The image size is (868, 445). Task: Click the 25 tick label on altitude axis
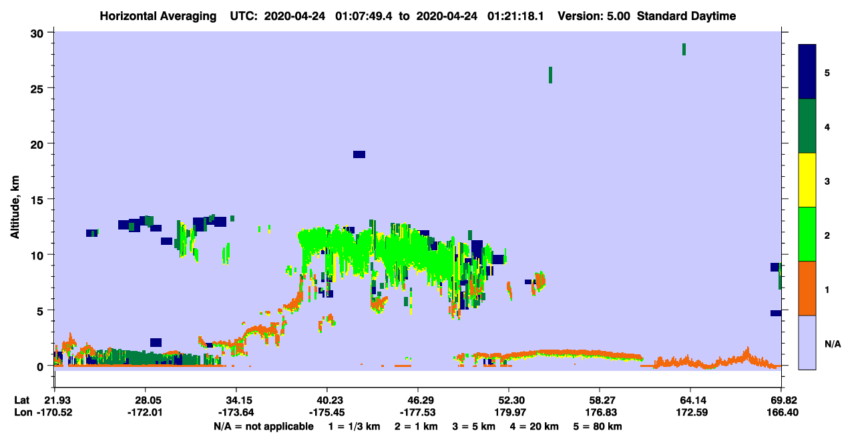pos(39,88)
